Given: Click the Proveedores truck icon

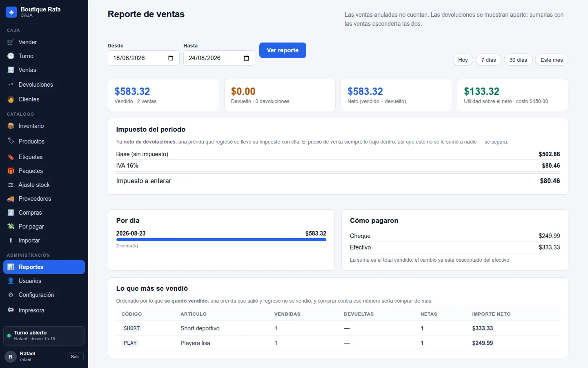Looking at the screenshot, I should [11, 199].
